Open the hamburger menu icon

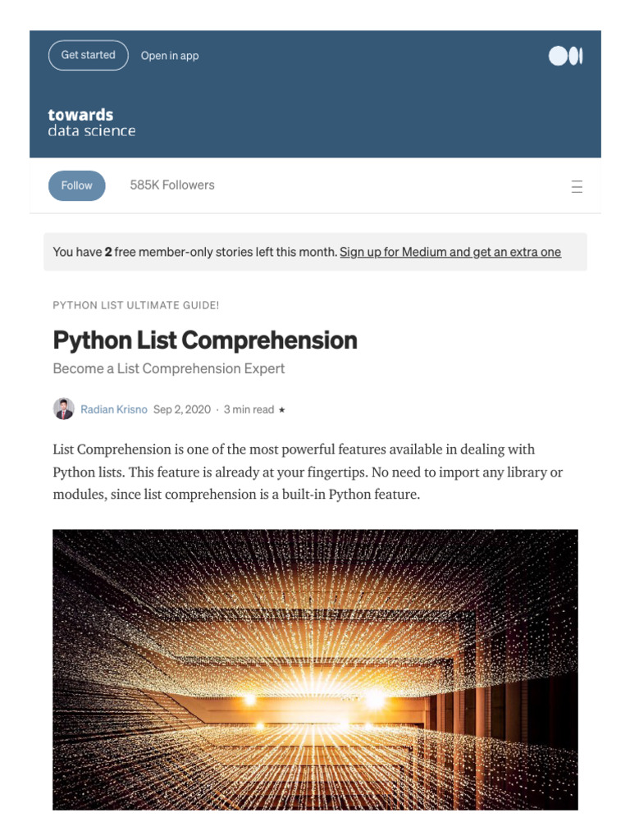577,186
